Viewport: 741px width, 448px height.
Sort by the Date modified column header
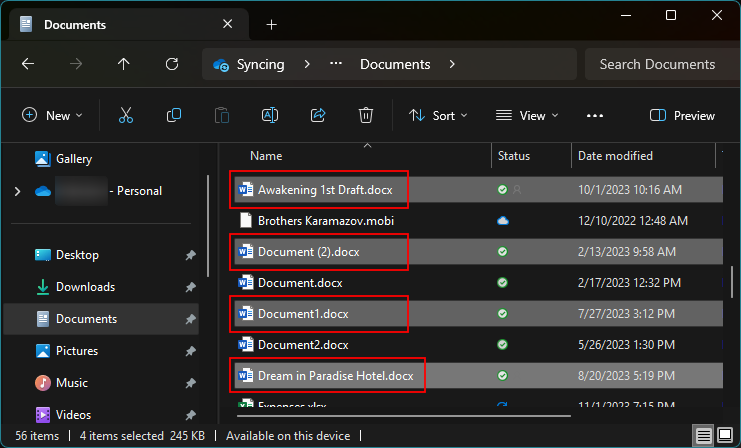pos(615,156)
